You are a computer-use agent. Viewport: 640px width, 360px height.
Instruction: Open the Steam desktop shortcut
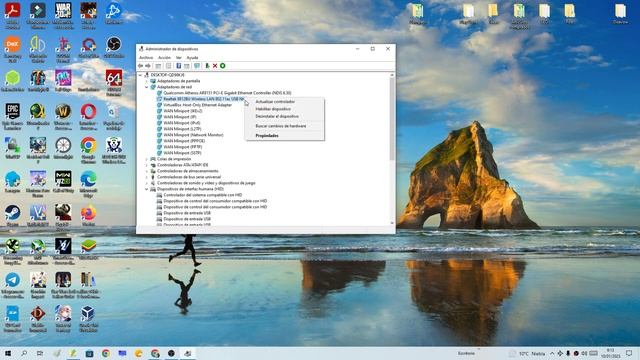[x=12, y=216]
